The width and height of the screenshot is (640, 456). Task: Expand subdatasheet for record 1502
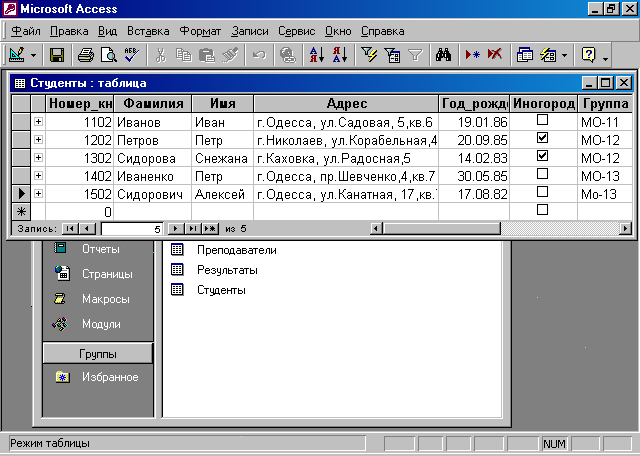tap(38, 194)
